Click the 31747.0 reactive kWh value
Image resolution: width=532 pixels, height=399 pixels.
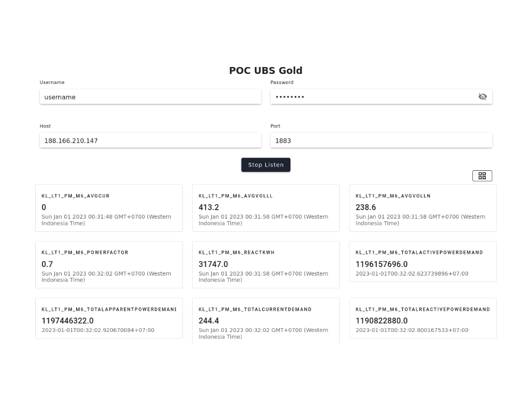coord(213,264)
